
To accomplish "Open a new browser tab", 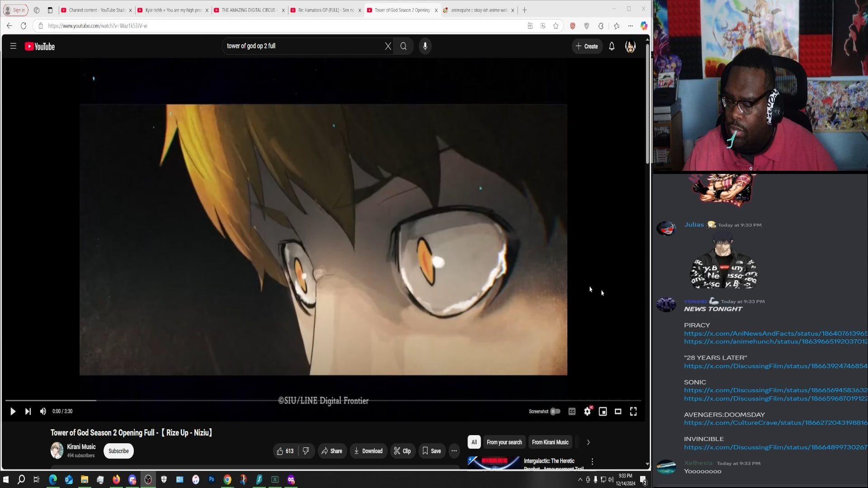I will coord(524,10).
